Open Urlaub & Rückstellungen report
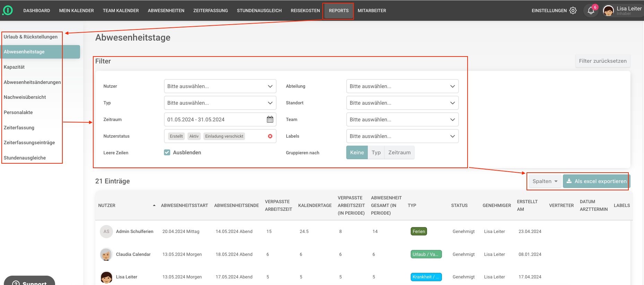Image resolution: width=644 pixels, height=285 pixels. point(31,37)
